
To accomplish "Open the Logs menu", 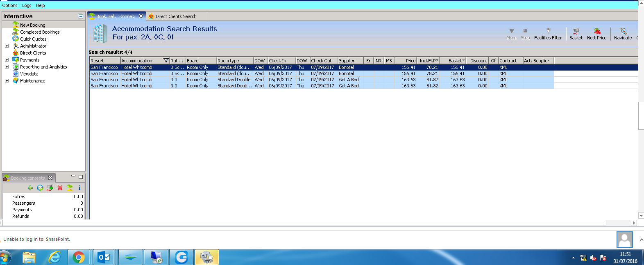I will (27, 5).
